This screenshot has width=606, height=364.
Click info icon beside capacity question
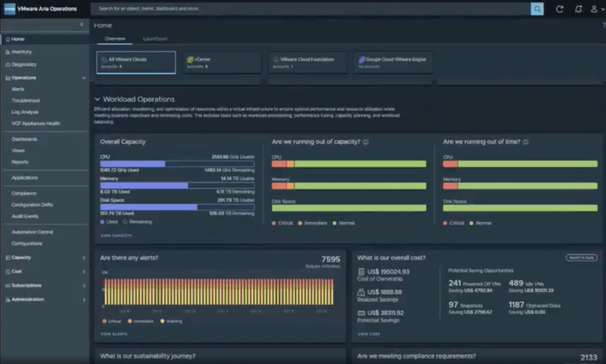pyautogui.click(x=366, y=142)
